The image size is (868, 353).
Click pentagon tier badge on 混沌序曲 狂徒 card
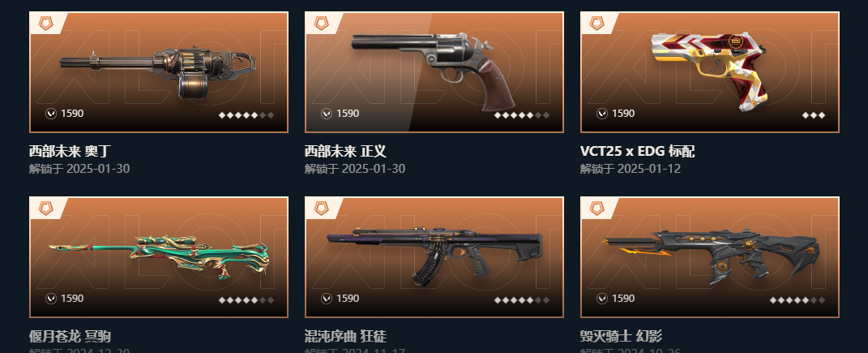322,209
